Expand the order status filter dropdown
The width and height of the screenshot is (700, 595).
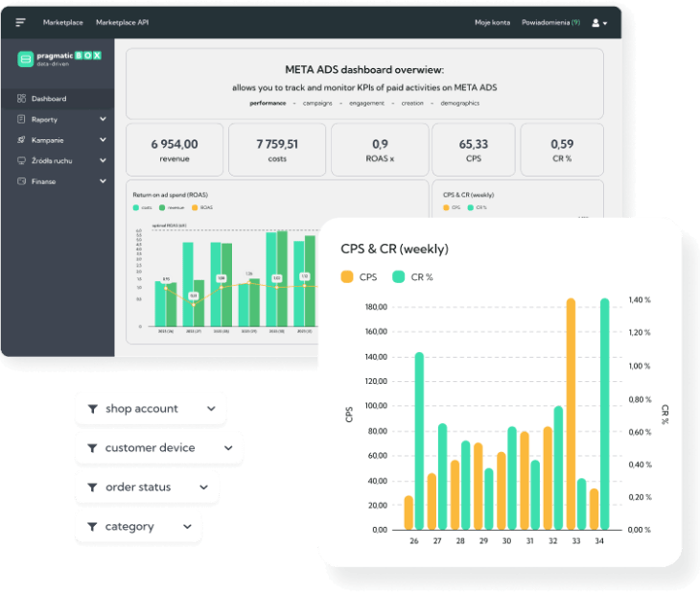tap(147, 488)
